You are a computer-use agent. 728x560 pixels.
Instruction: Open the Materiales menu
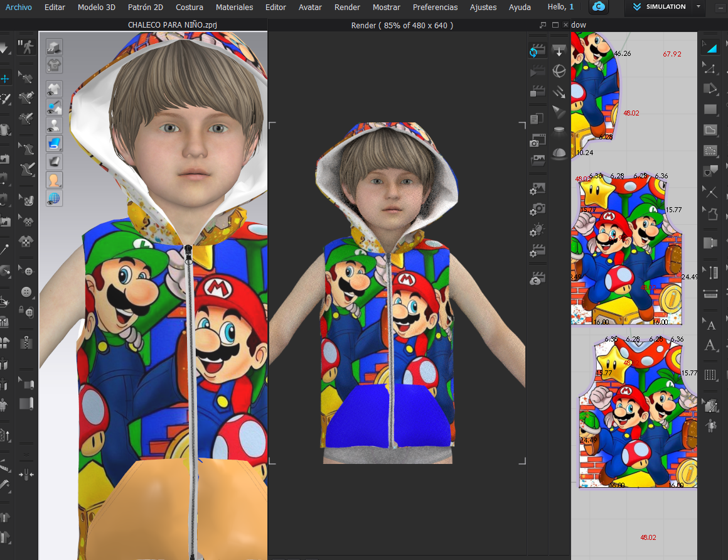(234, 7)
